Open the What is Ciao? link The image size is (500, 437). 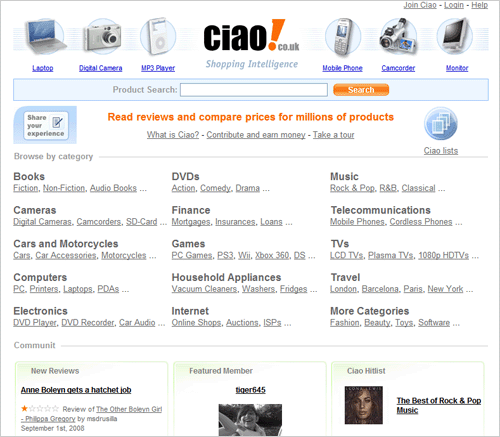(173, 135)
